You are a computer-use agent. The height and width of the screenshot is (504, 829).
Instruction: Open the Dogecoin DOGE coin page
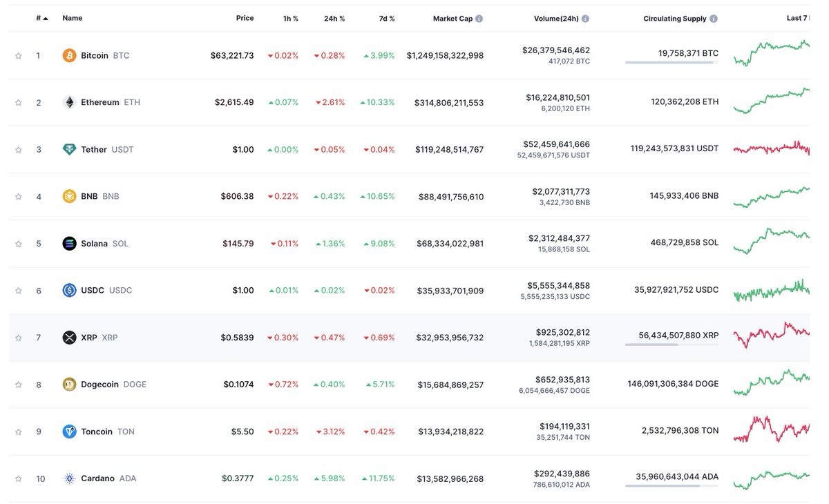point(104,384)
